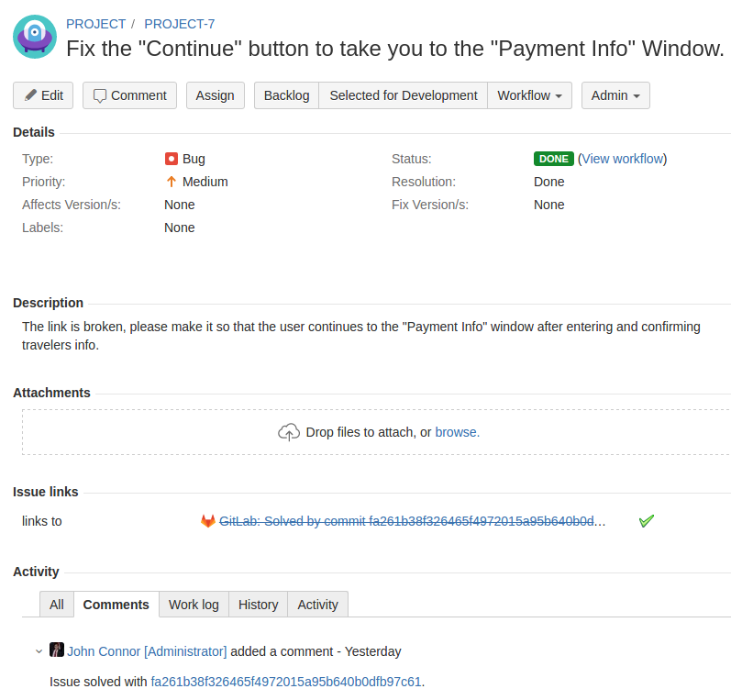Open the Admin dropdown menu
Screen dimensions: 731x700
(615, 95)
